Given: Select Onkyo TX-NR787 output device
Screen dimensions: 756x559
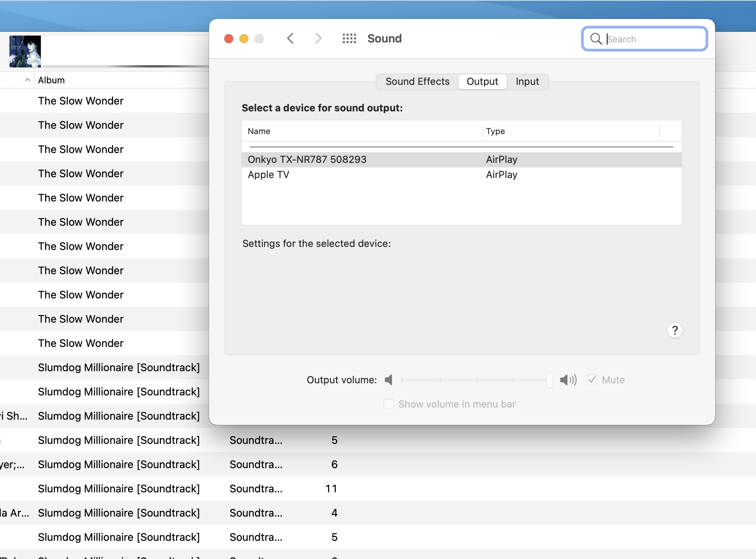Looking at the screenshot, I should click(307, 159).
